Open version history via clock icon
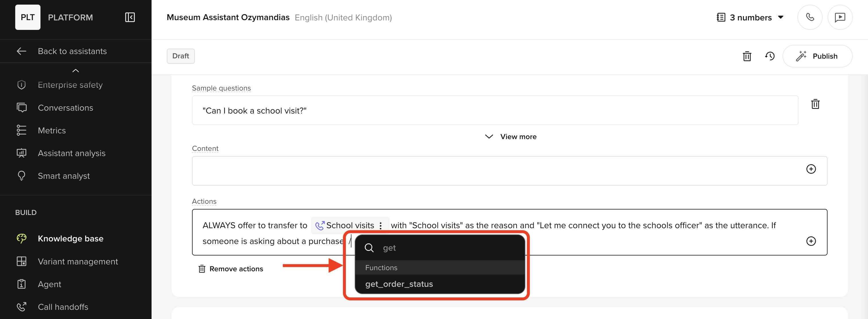The image size is (868, 319). click(x=770, y=56)
